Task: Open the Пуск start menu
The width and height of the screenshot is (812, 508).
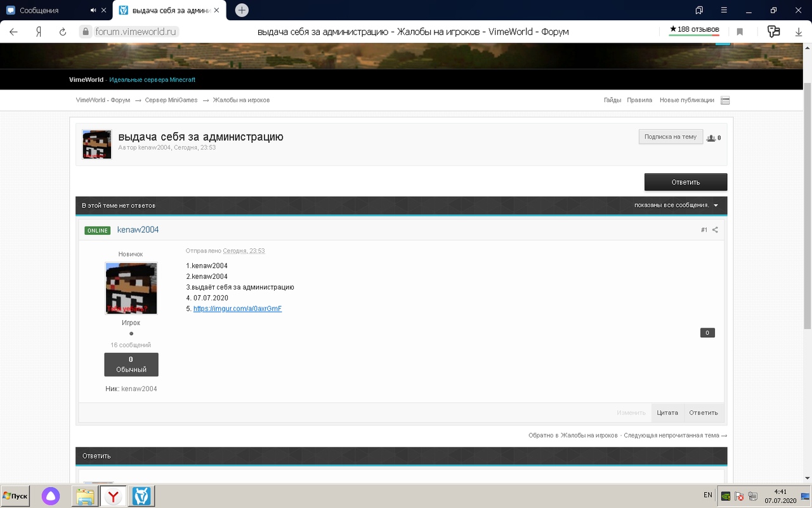Action: 15,496
